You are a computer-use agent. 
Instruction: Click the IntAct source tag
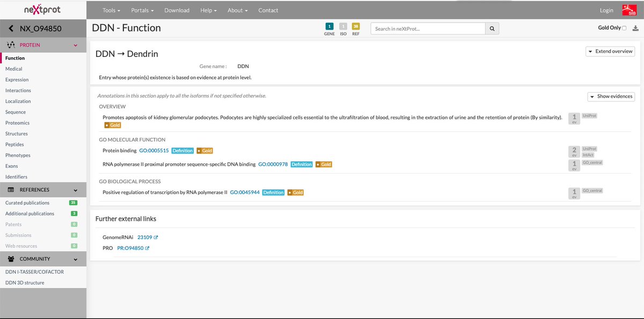[x=588, y=155]
